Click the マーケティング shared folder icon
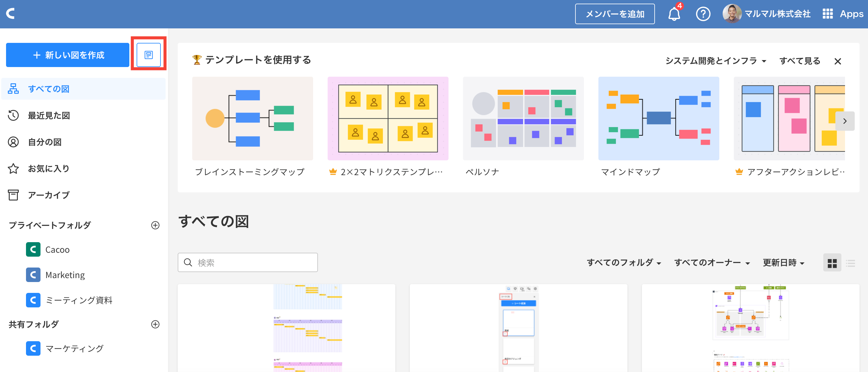The width and height of the screenshot is (868, 372). [33, 348]
